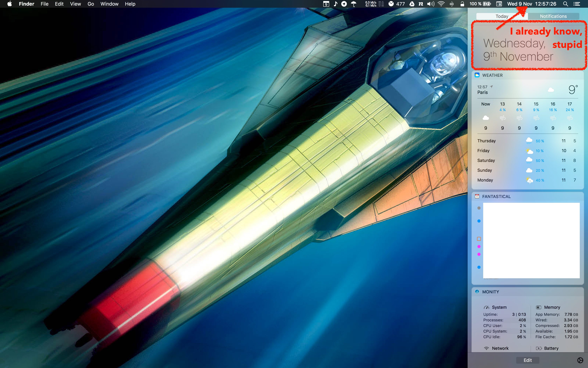Image resolution: width=588 pixels, height=368 pixels.
Task: Open the battery 100 % status menu
Action: click(480, 4)
